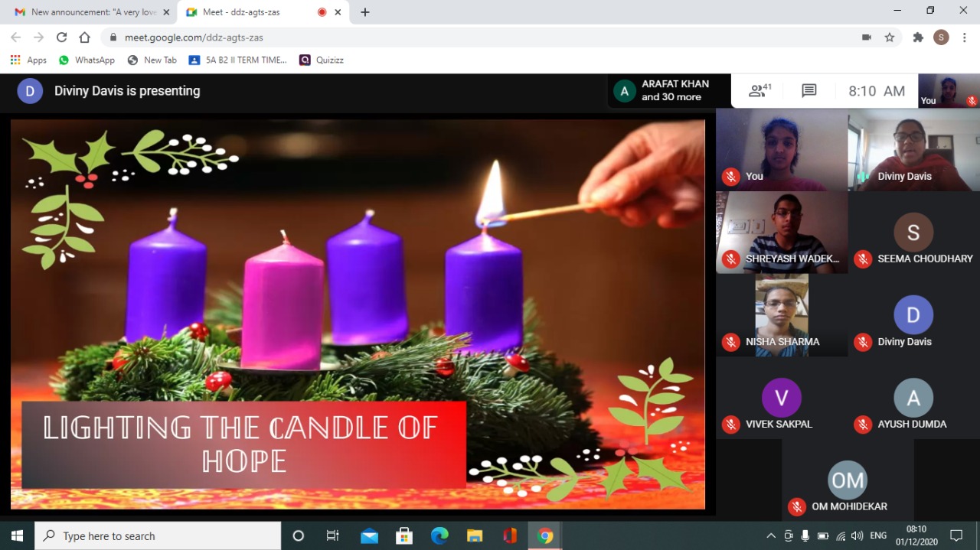Image resolution: width=980 pixels, height=550 pixels.
Task: Open the Mail app on the taskbar
Action: point(369,535)
